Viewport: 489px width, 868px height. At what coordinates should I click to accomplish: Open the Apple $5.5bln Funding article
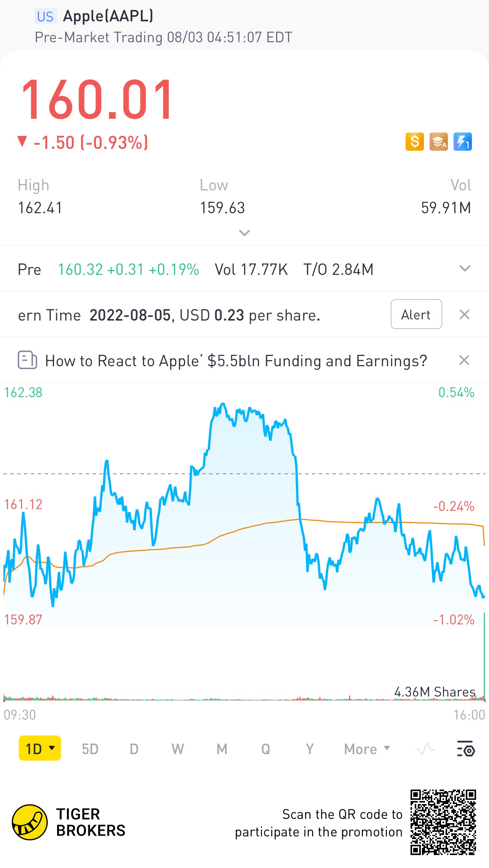[x=236, y=361]
